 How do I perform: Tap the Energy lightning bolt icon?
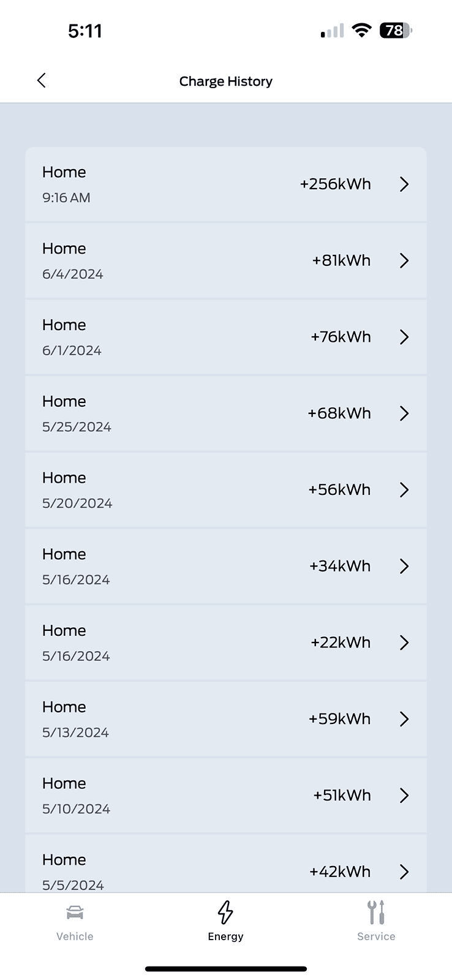pos(225,912)
